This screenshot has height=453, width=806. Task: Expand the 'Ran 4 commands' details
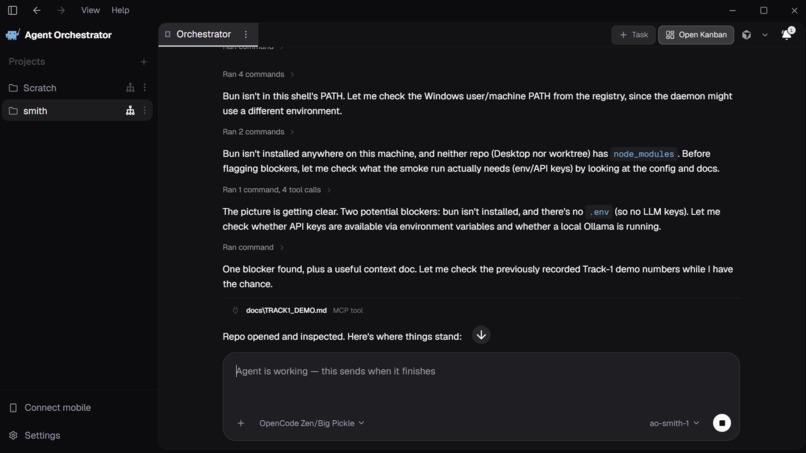pos(258,74)
